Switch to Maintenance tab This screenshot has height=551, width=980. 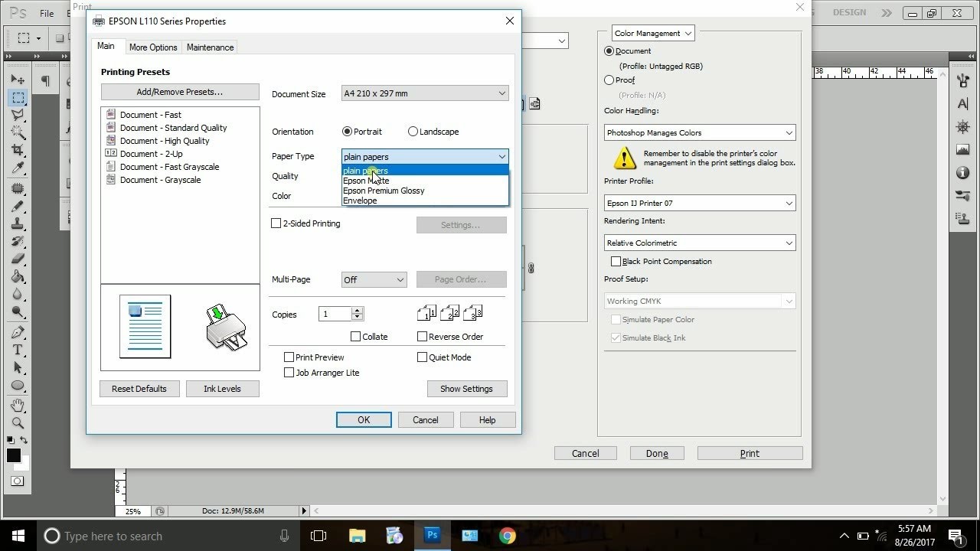pyautogui.click(x=210, y=47)
